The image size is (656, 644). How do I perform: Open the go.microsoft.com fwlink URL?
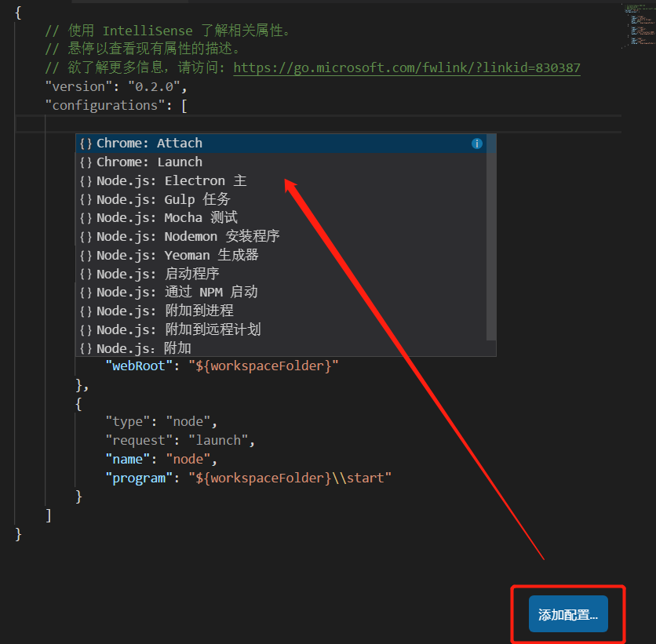pos(406,67)
